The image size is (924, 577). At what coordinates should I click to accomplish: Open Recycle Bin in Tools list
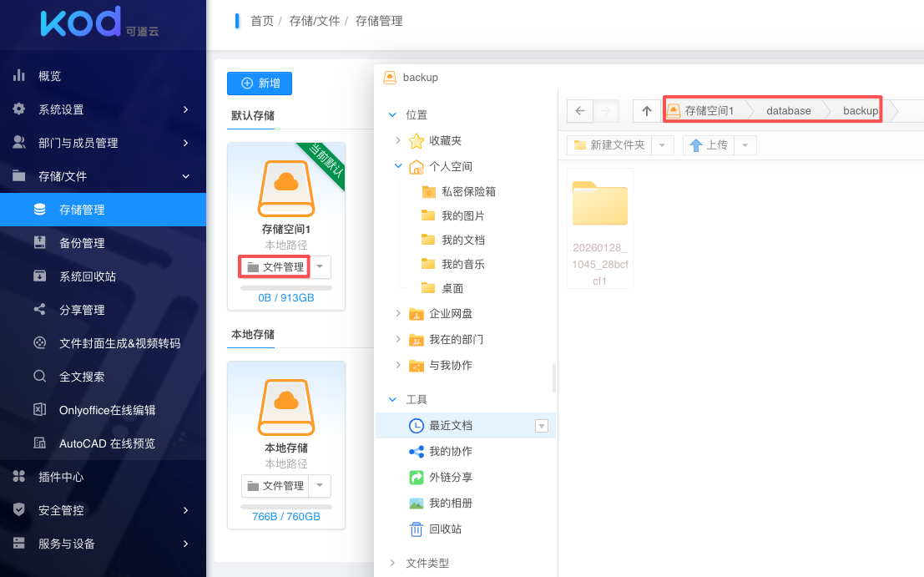445,529
